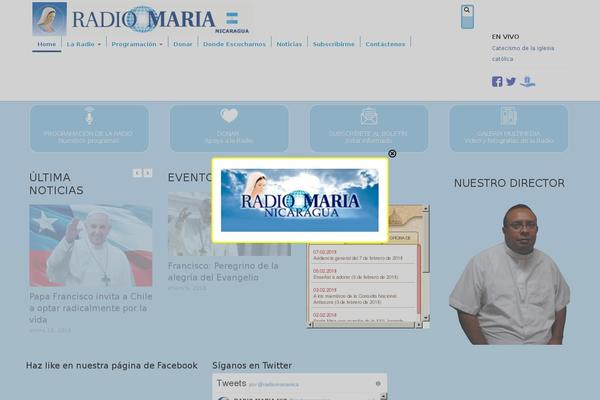Open the Catecismo de la iglesia católica link
The image size is (600, 400).
click(x=523, y=53)
